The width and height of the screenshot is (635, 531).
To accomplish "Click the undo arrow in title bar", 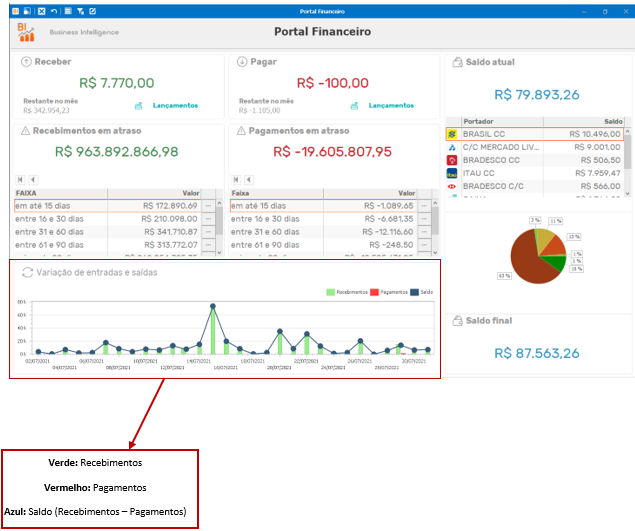I will pos(54,11).
